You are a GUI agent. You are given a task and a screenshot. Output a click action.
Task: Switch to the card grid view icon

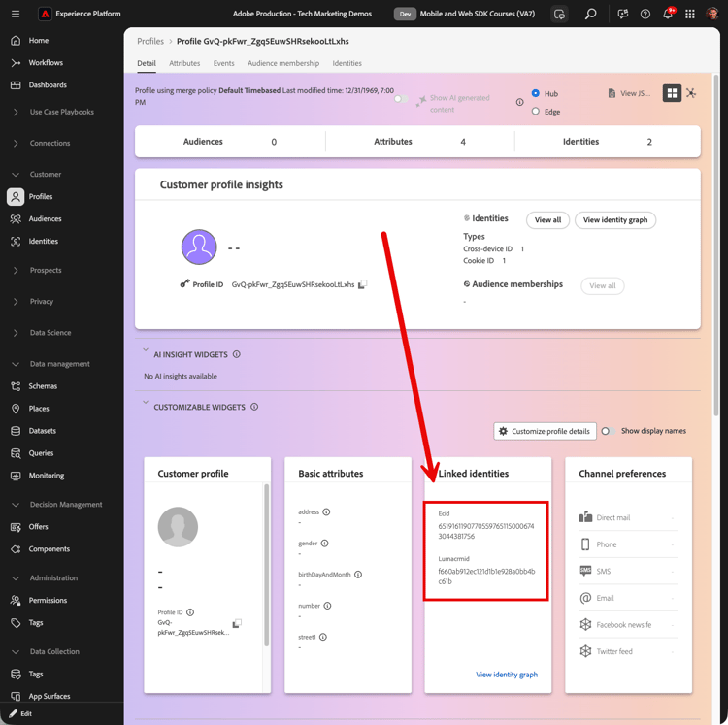[x=672, y=93]
